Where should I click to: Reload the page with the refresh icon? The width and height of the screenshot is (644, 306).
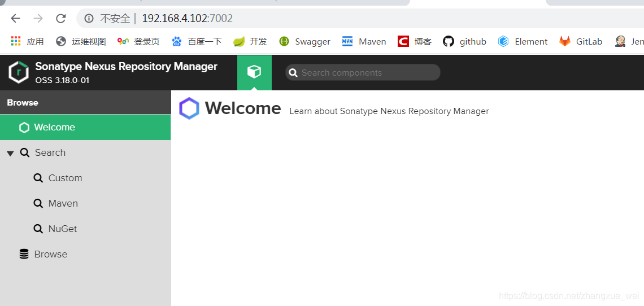tap(61, 19)
